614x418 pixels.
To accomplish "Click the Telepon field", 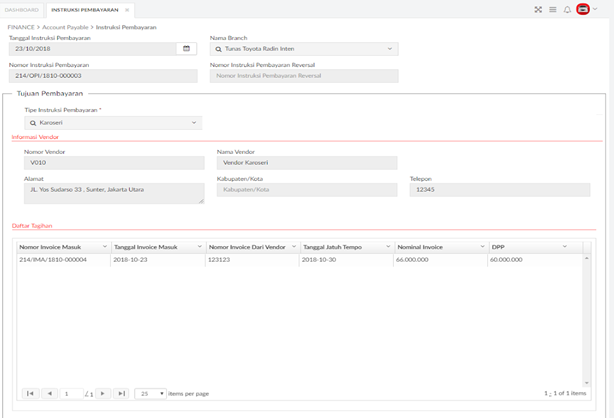I will pos(500,190).
